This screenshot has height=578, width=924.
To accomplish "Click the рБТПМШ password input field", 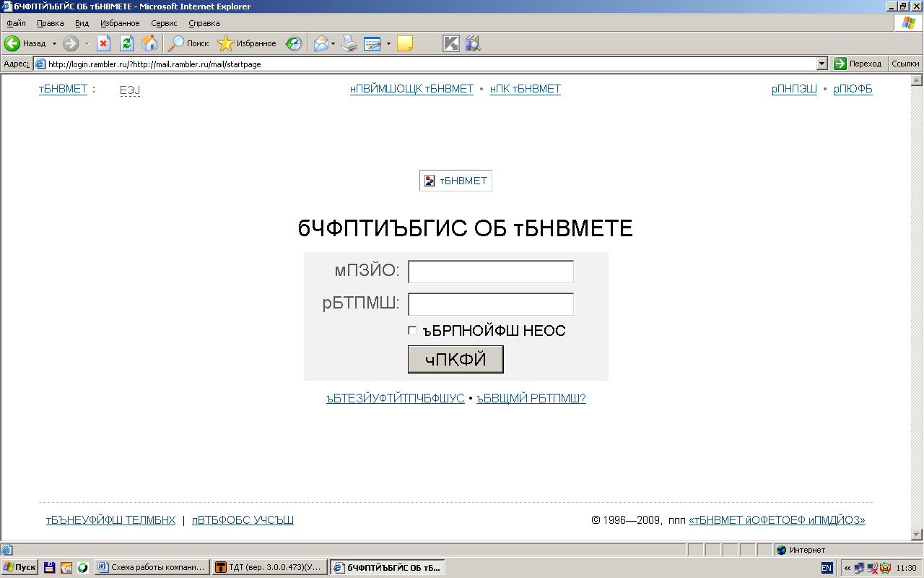I will coord(491,304).
